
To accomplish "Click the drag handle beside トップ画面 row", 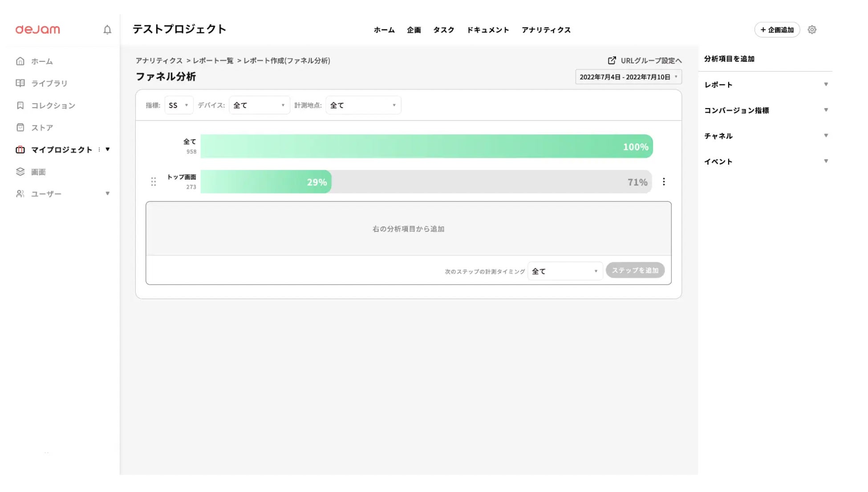I will [154, 181].
